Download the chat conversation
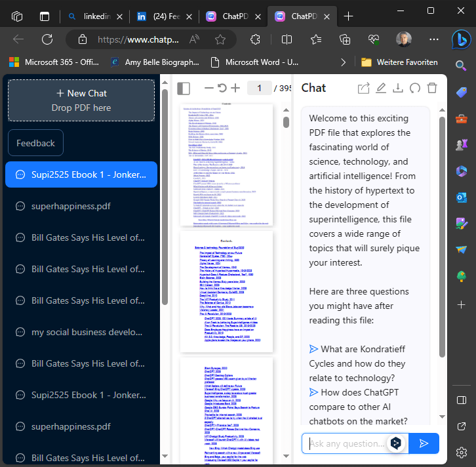 click(397, 89)
